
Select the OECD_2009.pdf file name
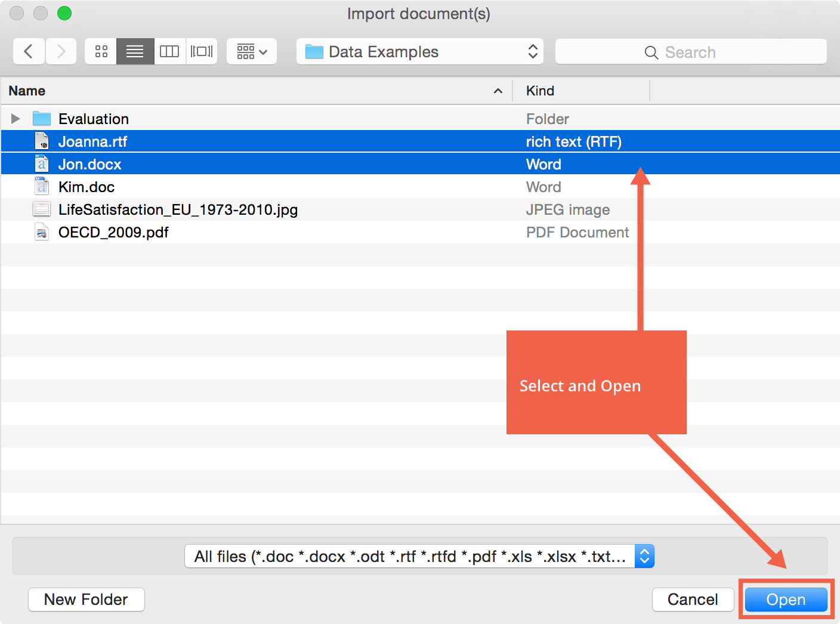pos(113,232)
